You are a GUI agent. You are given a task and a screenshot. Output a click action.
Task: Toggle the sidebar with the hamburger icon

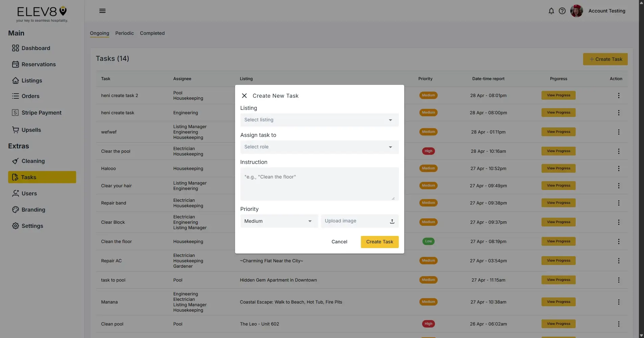[x=102, y=10]
